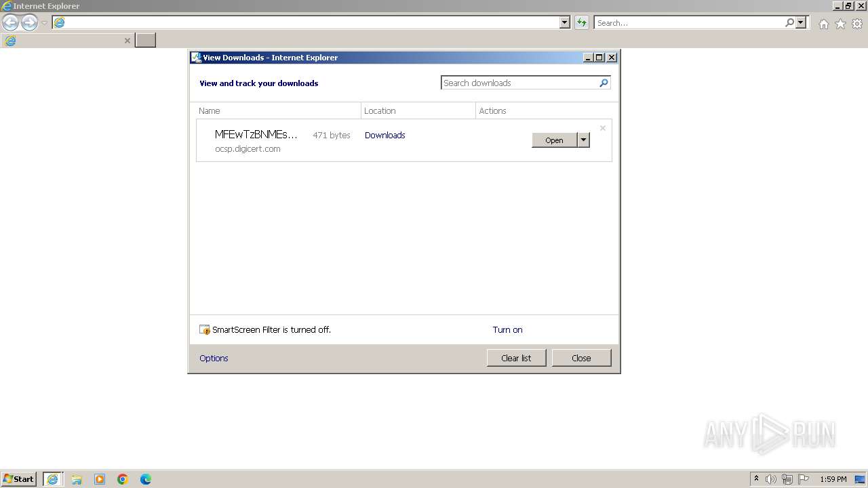Run search with the magnifier icon
Viewport: 868px width, 488px height.
click(789, 22)
